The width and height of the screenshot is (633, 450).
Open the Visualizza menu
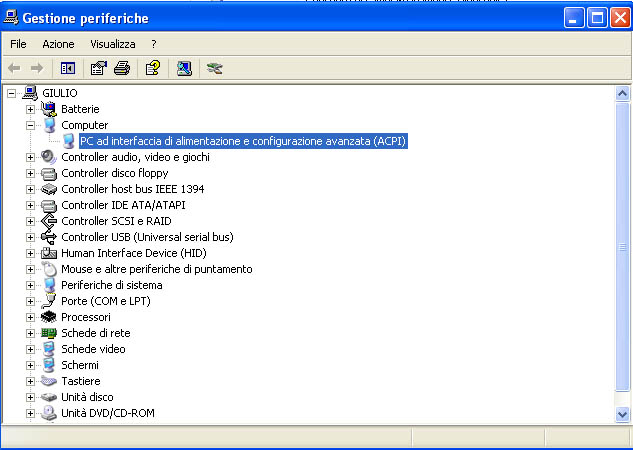(113, 44)
